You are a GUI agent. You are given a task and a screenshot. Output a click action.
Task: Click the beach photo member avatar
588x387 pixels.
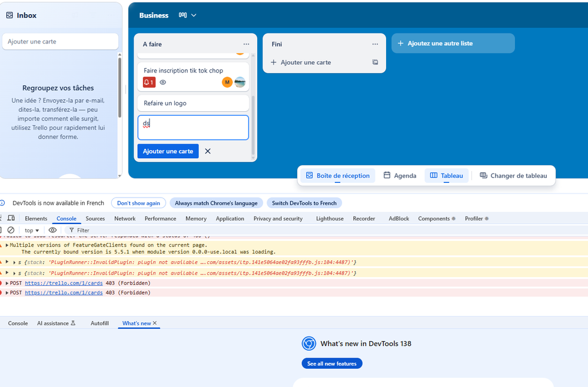tap(240, 82)
